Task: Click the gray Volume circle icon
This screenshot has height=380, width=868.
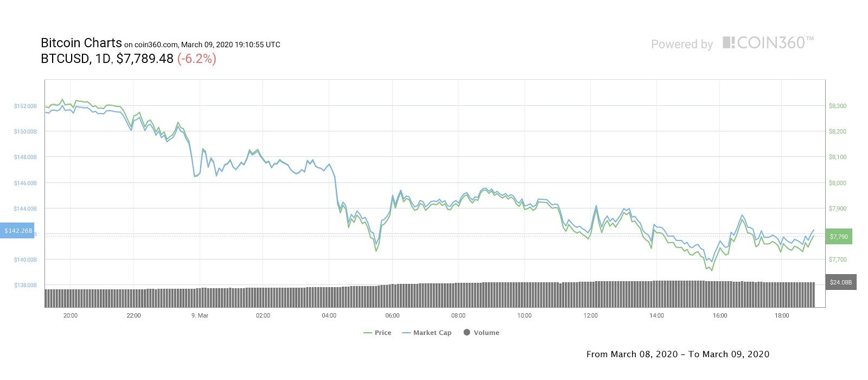Action: [x=467, y=332]
